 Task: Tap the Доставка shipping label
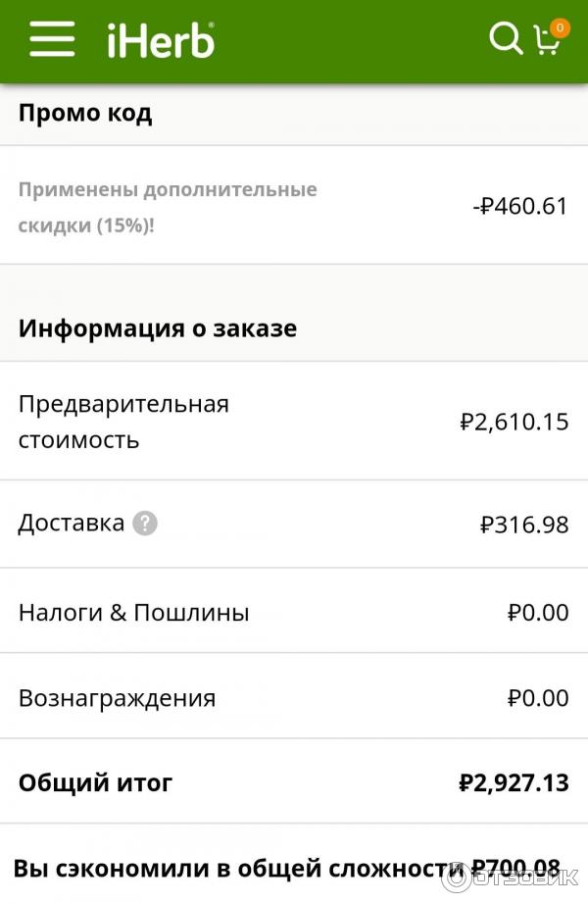click(72, 523)
